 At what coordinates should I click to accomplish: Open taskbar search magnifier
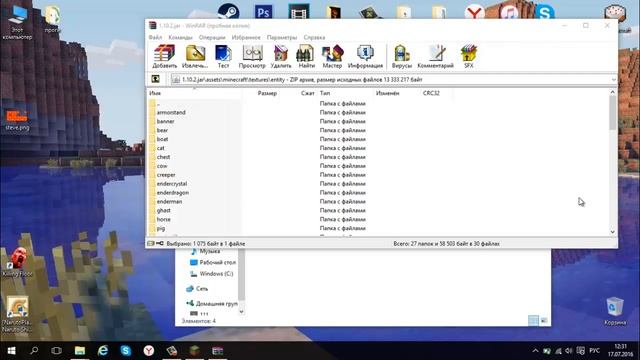[x=34, y=351]
